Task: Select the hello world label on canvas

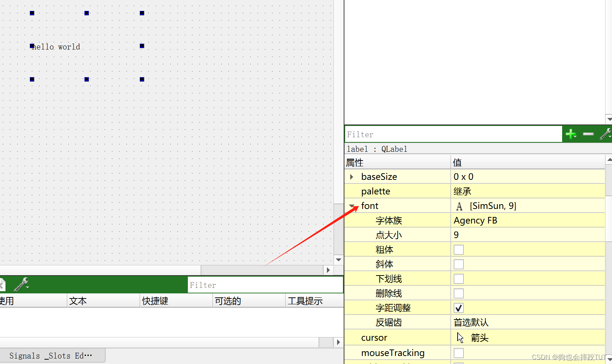Action: click(56, 47)
